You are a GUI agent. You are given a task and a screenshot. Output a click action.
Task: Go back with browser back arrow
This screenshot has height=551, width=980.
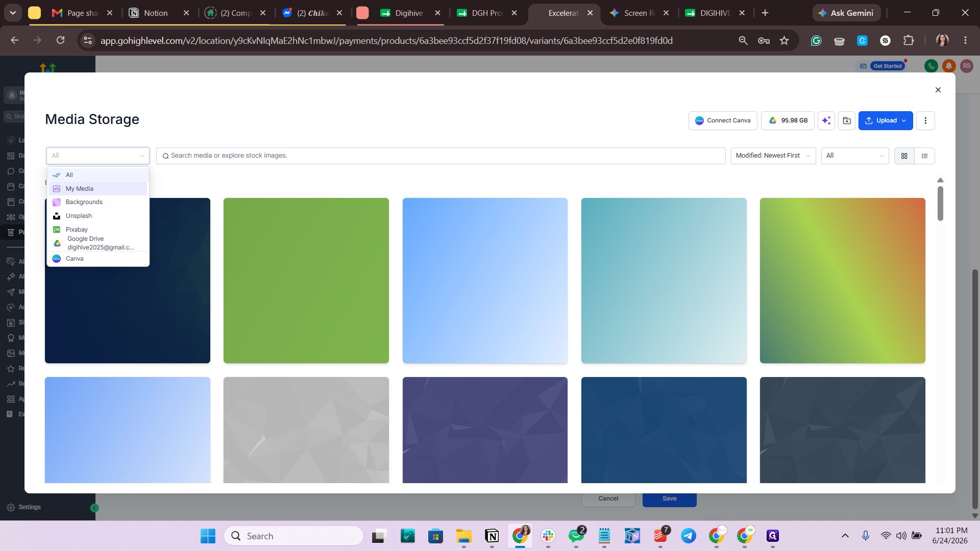14,40
